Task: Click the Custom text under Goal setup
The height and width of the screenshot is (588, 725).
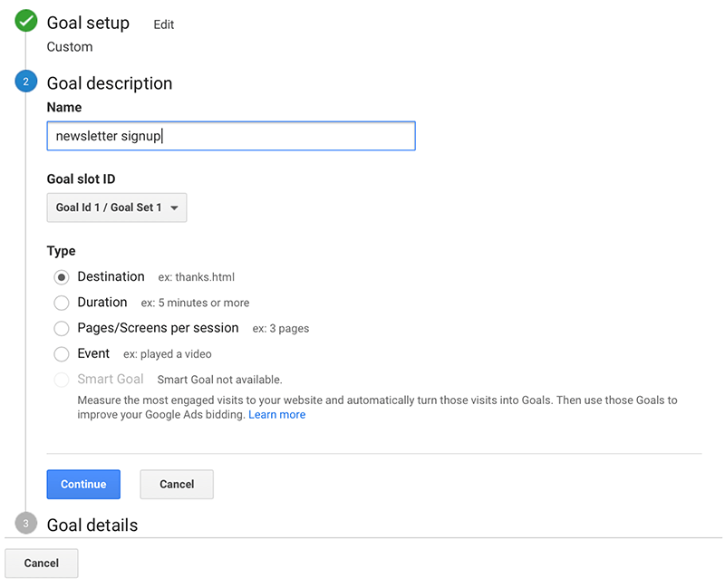Action: coord(70,46)
